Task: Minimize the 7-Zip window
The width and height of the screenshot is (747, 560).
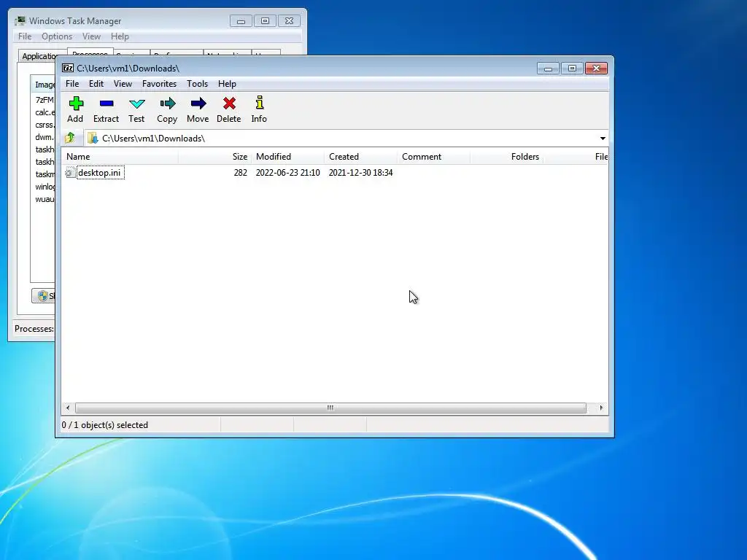Action: 548,69
